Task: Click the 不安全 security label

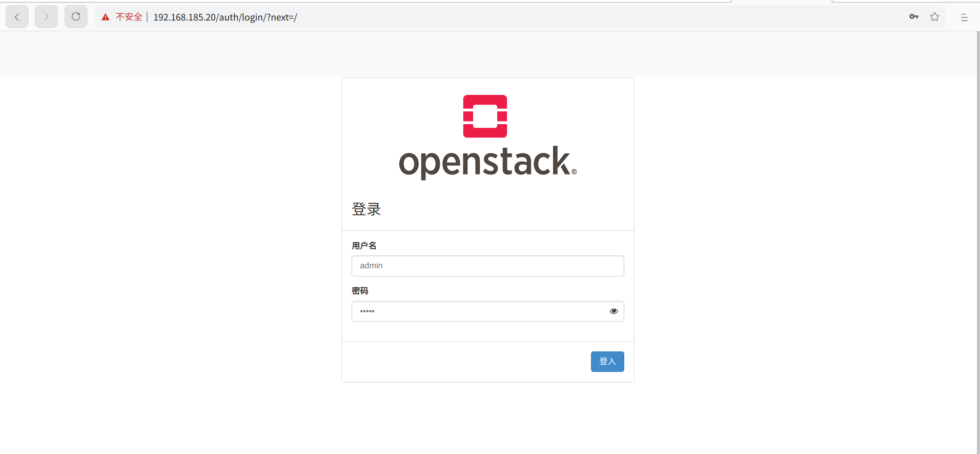Action: [x=129, y=17]
